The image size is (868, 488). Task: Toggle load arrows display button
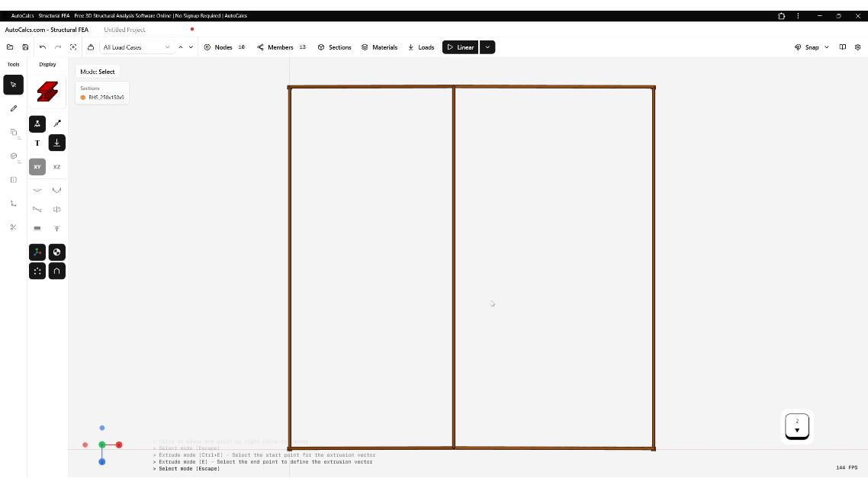click(56, 143)
